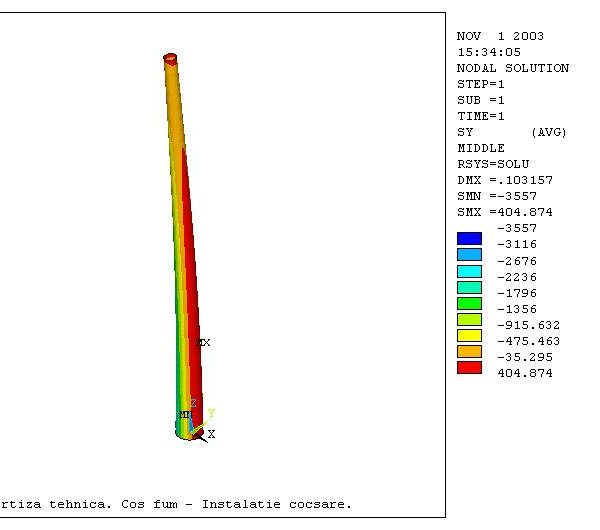Select the DMX =.103157 displacement value
The image size is (600, 530).
coord(504,180)
